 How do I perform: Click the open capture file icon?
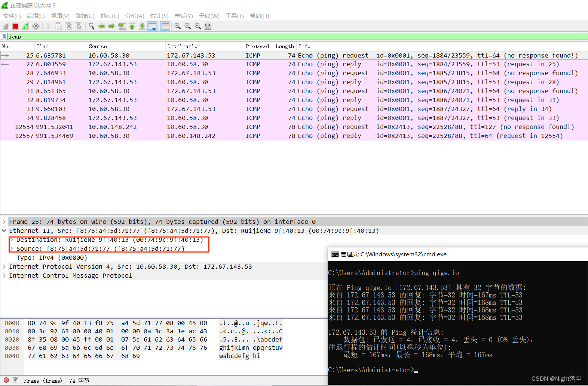[48, 26]
